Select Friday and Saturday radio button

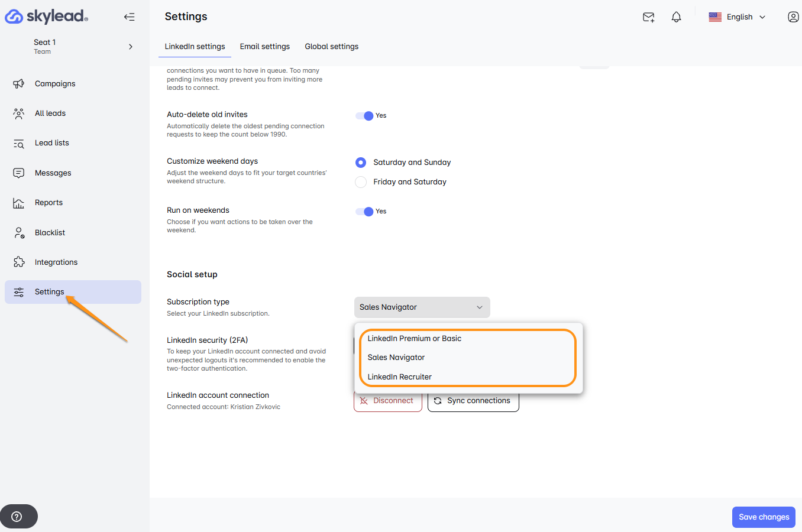(361, 182)
